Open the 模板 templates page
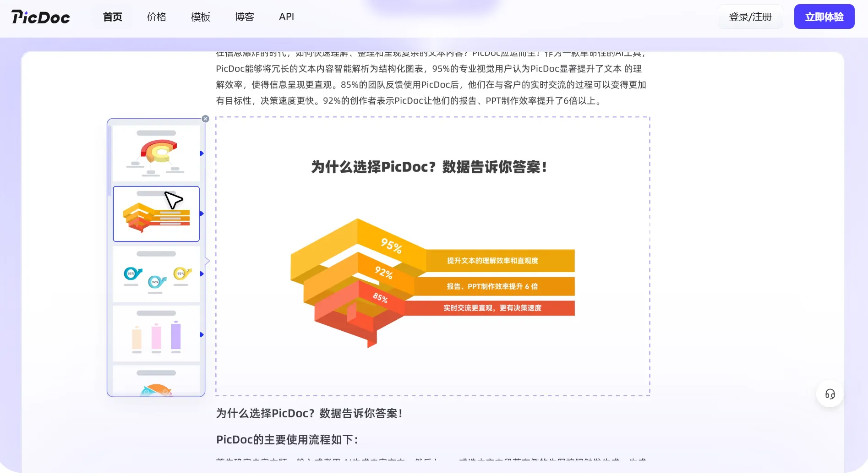Image resolution: width=868 pixels, height=476 pixels. [201, 17]
